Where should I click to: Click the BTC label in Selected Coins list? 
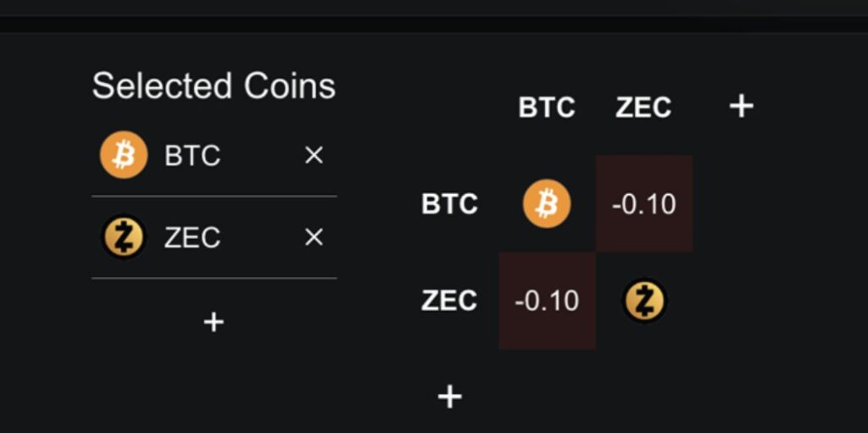[x=192, y=156]
